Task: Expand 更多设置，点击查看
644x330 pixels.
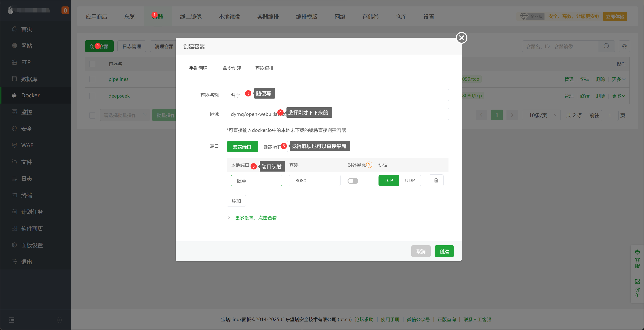Action: coord(256,218)
